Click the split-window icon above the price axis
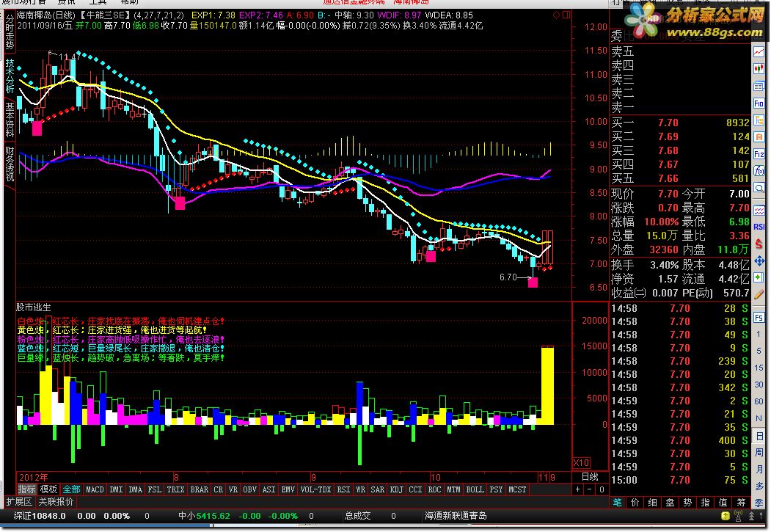 (566, 15)
